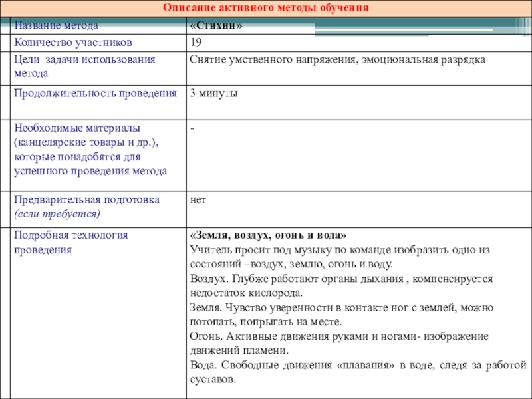This screenshot has width=532, height=399.
Task: Select 'Подробная технология проведения' label
Action: click(x=71, y=242)
